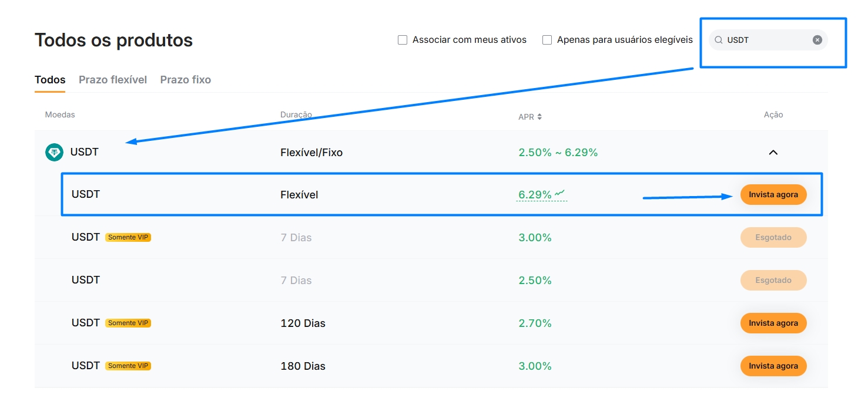Open the 'Prazo fixo' tab
The image size is (868, 405).
click(x=185, y=80)
